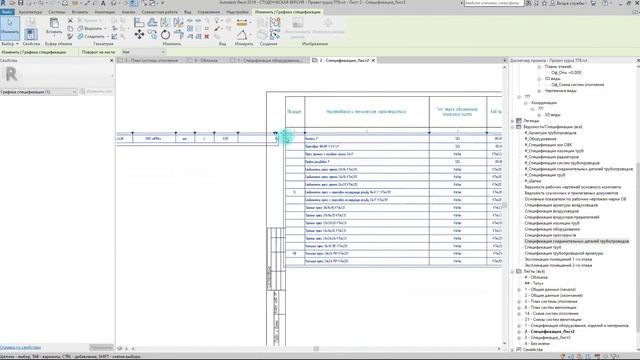The image size is (640, 360).
Task: Click the Help question mark icon
Action: (x=605, y=3)
